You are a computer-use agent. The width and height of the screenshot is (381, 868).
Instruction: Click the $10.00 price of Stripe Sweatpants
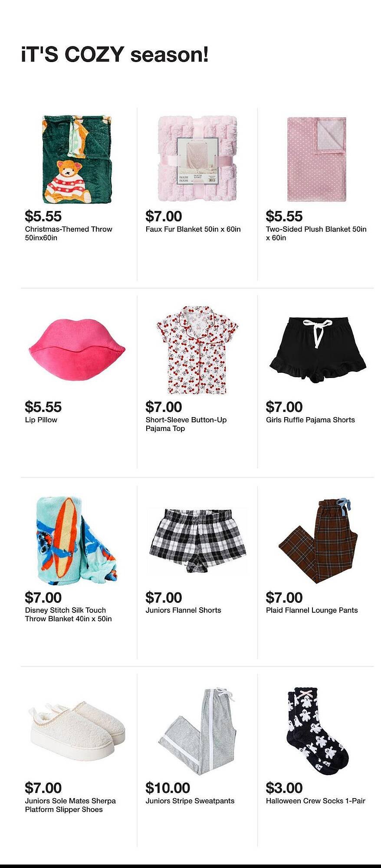click(168, 787)
